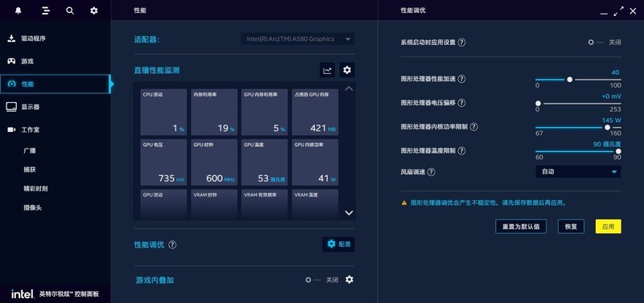Click the 145 W power limit value
Image resolution: width=644 pixels, height=303 pixels.
click(x=612, y=120)
